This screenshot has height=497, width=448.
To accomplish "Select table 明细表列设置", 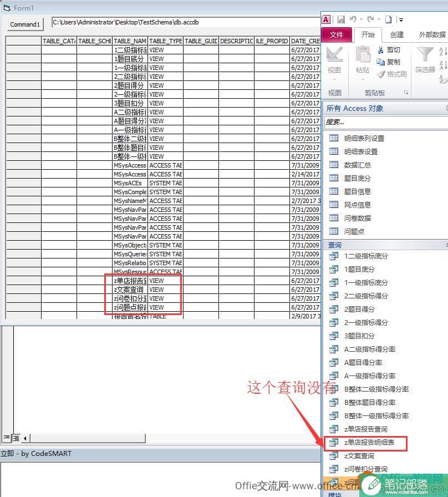I will 364,139.
